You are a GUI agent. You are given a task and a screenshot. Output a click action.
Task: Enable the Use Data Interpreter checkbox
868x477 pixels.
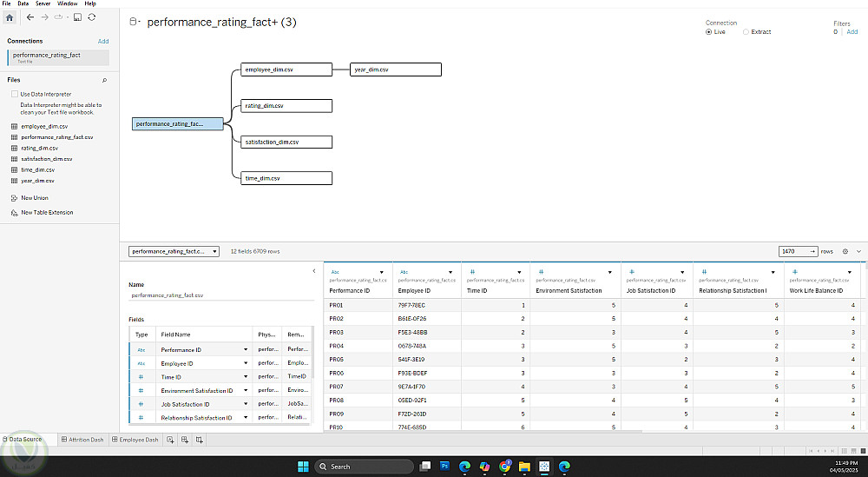coord(15,94)
